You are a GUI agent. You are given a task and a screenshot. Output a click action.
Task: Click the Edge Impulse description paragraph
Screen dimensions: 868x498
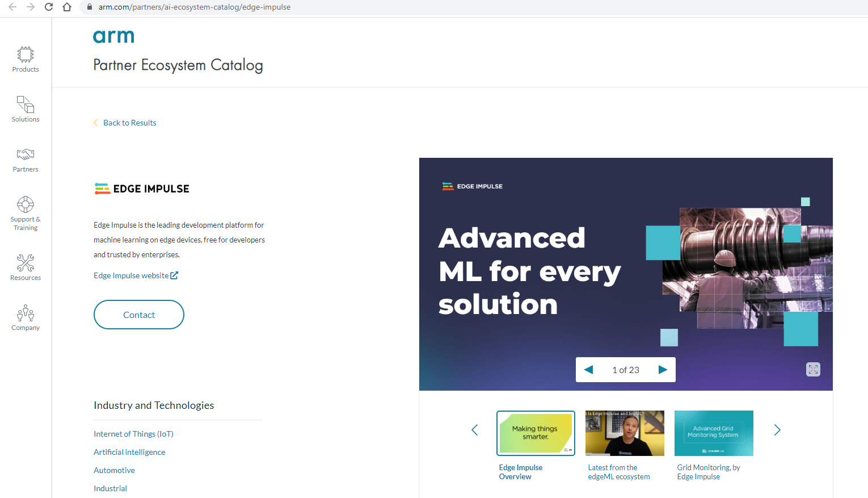[x=179, y=240]
